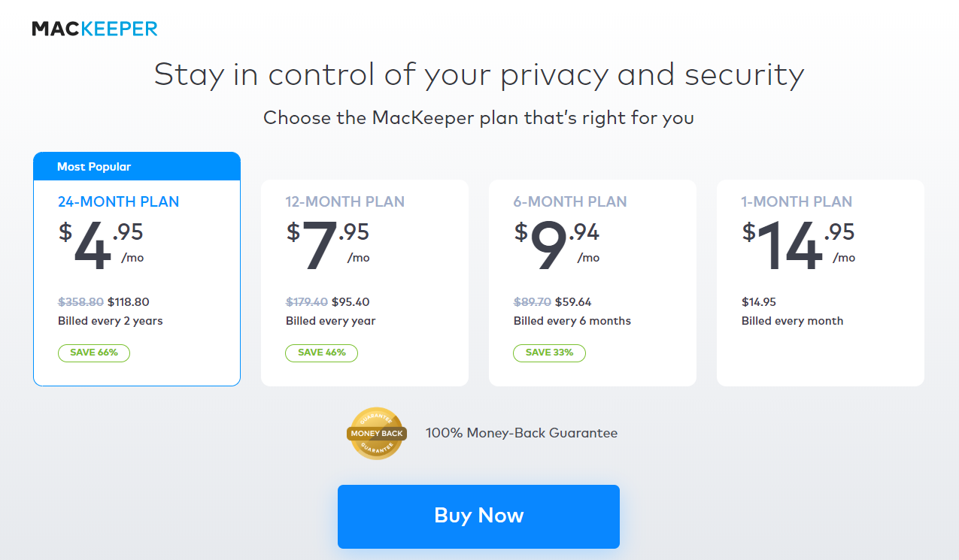The height and width of the screenshot is (560, 959).
Task: Click the SAVE 33% badge
Action: click(x=549, y=353)
